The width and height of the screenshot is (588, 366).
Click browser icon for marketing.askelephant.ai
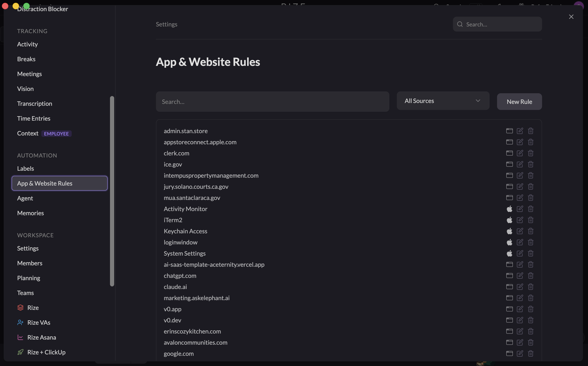coord(509,298)
